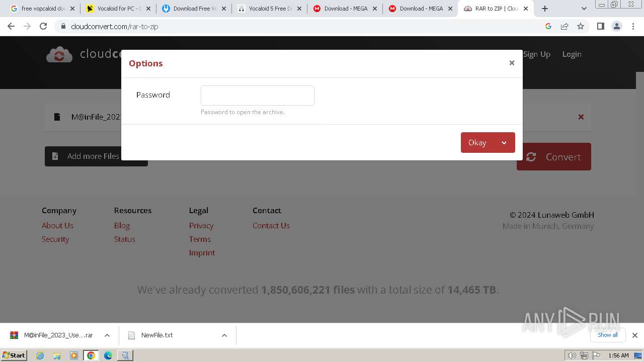The height and width of the screenshot is (362, 644).
Task: Open the Windows Start menu
Action: [14, 355]
